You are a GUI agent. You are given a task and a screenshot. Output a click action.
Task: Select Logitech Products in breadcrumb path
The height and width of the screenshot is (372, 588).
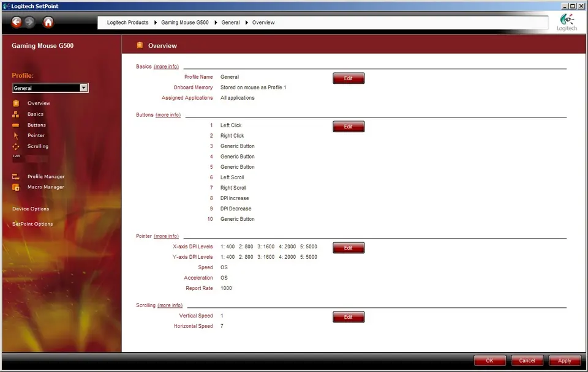point(127,23)
